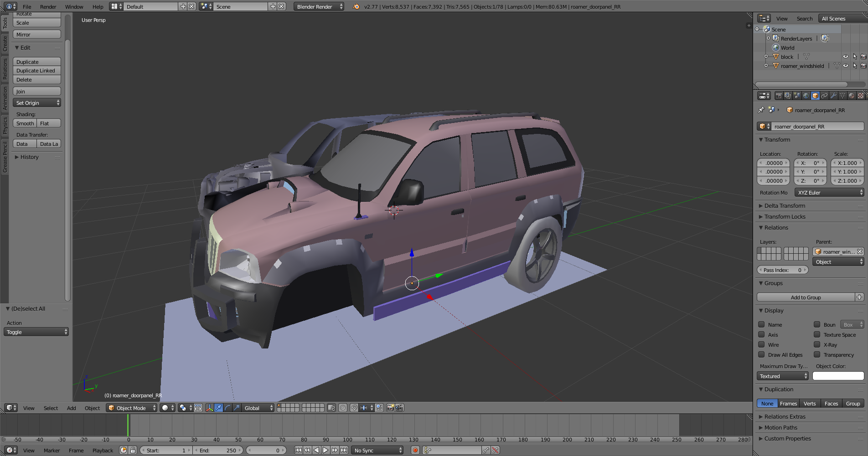
Task: Toggle visibility eye for roamer_windshield
Action: pyautogui.click(x=846, y=66)
